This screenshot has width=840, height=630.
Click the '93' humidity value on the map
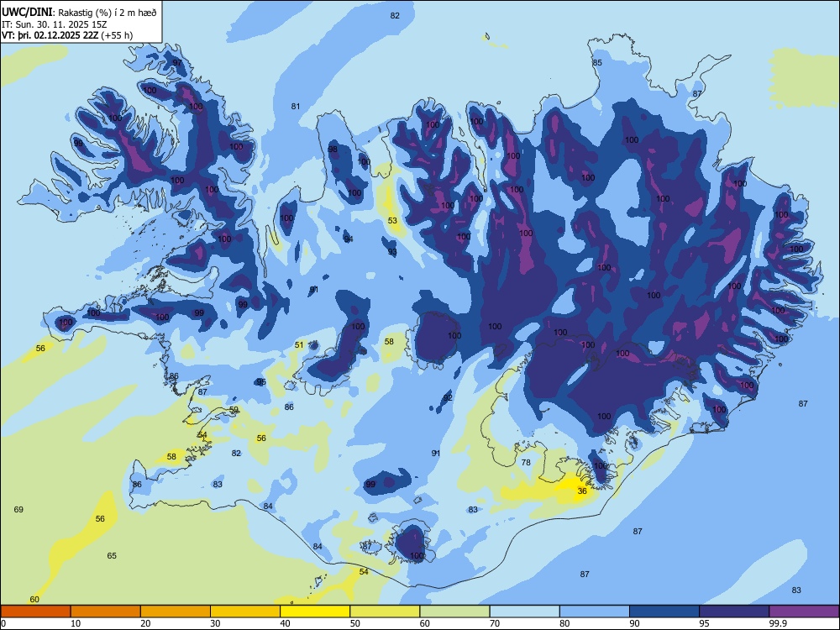click(x=392, y=252)
